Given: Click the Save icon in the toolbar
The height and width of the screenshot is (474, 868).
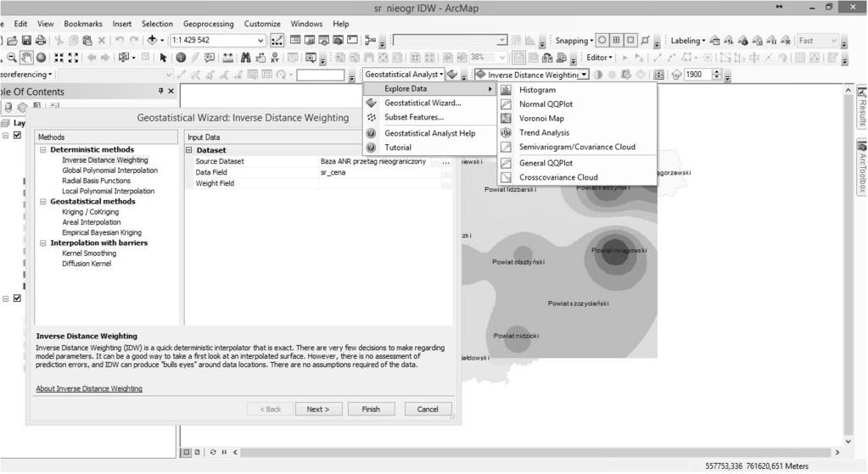Looking at the screenshot, I should pos(26,41).
